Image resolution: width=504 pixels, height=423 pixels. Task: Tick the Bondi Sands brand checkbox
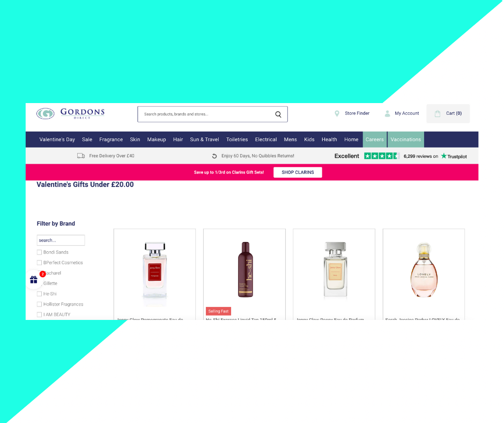[39, 252]
